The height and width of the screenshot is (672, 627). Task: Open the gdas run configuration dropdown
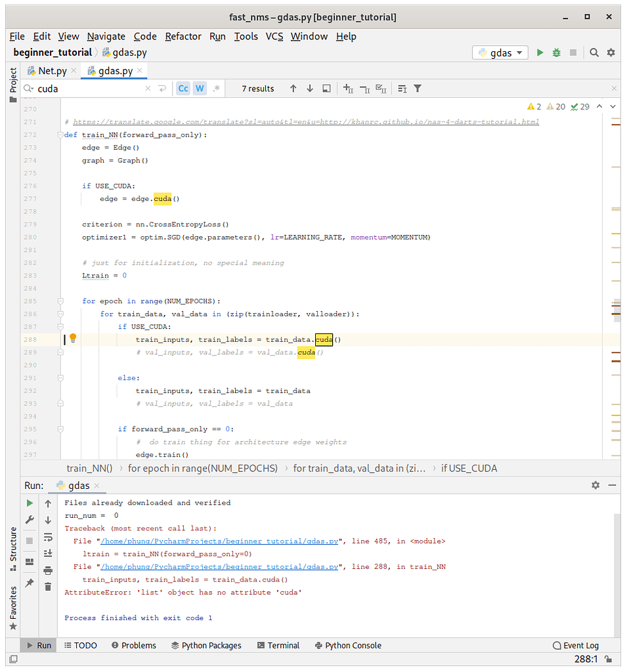(500, 52)
